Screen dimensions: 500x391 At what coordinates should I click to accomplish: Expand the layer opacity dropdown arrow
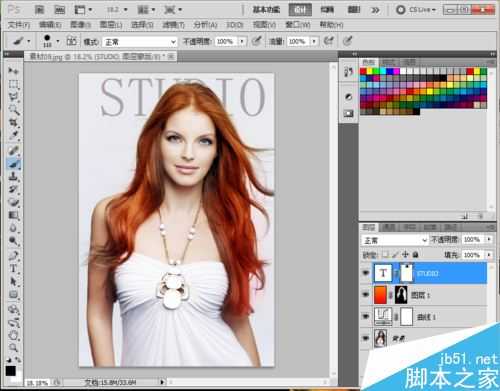tap(489, 240)
